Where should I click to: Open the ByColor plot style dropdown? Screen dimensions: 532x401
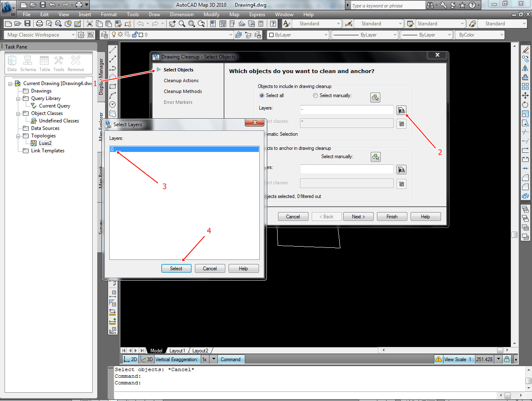pyautogui.click(x=502, y=35)
